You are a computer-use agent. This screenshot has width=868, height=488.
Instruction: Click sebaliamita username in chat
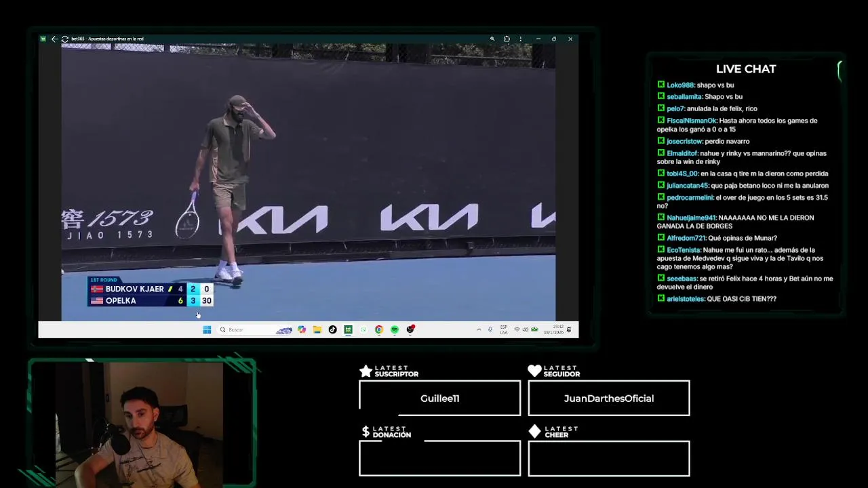(684, 97)
